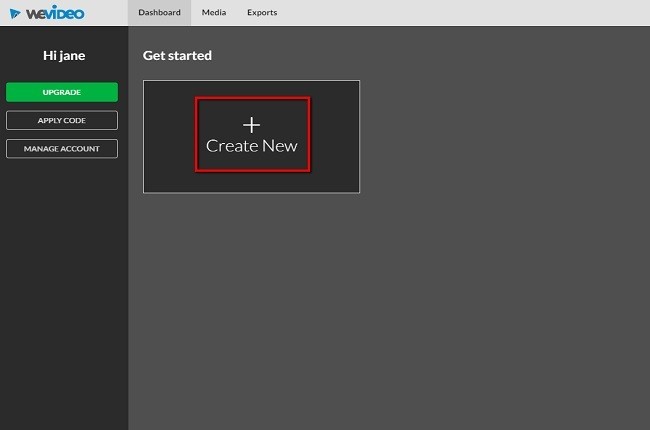The width and height of the screenshot is (650, 430).
Task: Click the Apply Code button
Action: 62,120
